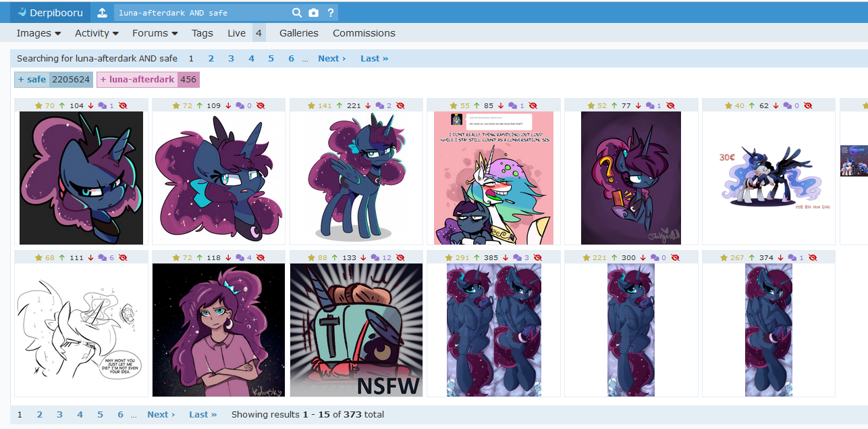Add the safe tag to search

pyautogui.click(x=32, y=80)
